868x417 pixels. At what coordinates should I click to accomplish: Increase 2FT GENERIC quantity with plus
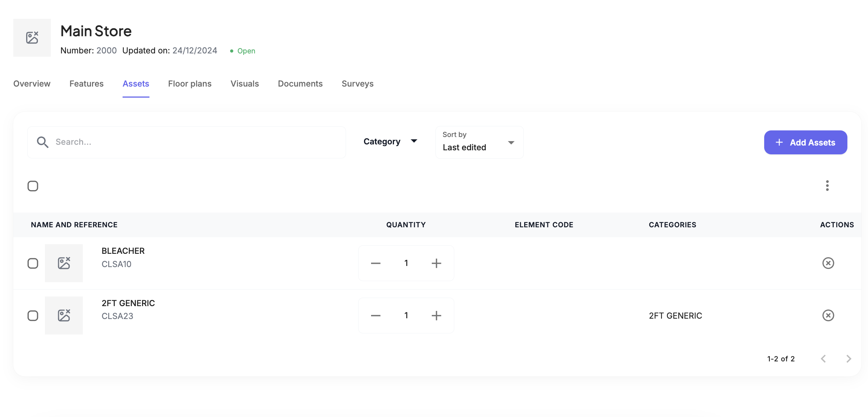[436, 315]
